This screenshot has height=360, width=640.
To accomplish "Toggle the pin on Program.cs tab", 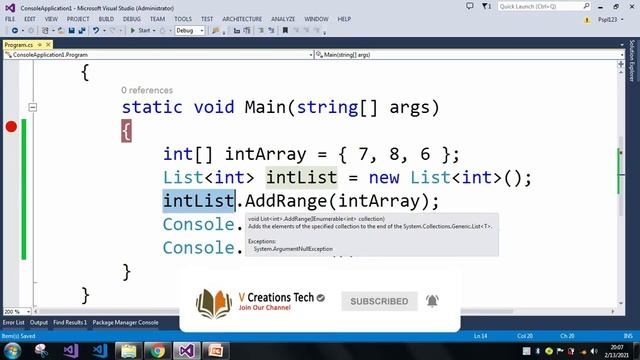I will point(40,44).
